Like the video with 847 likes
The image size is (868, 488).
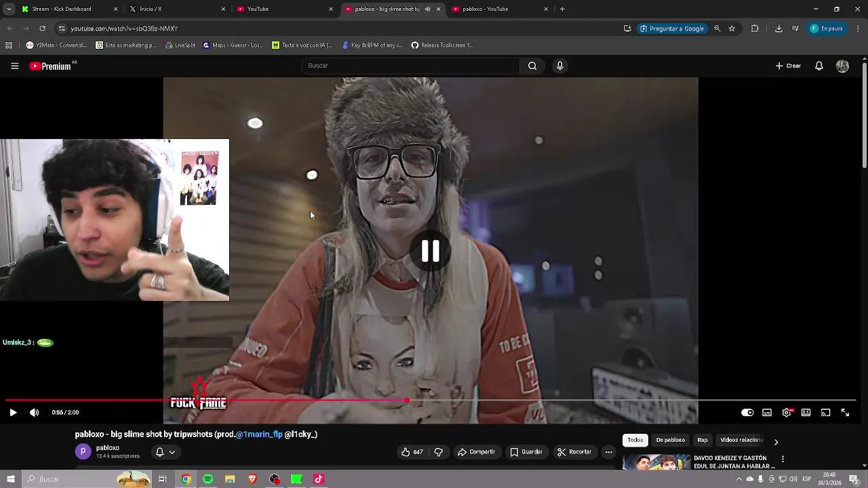[412, 452]
